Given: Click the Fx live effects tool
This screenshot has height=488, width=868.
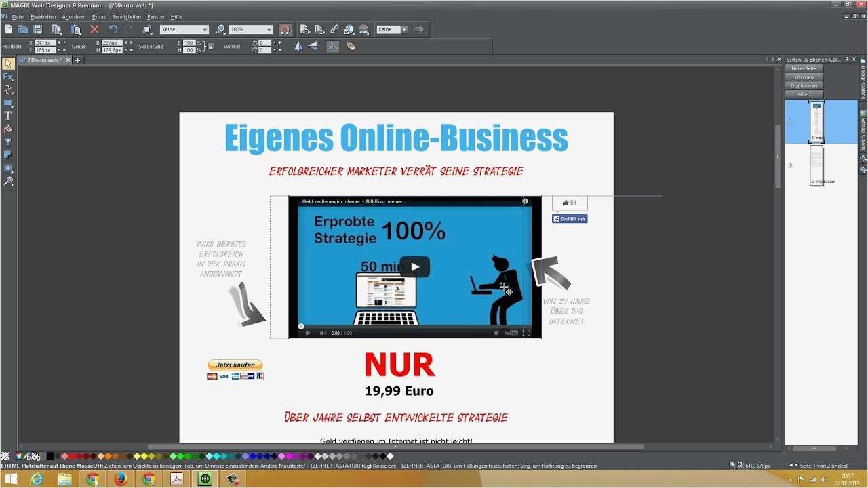Looking at the screenshot, I should 8,77.
